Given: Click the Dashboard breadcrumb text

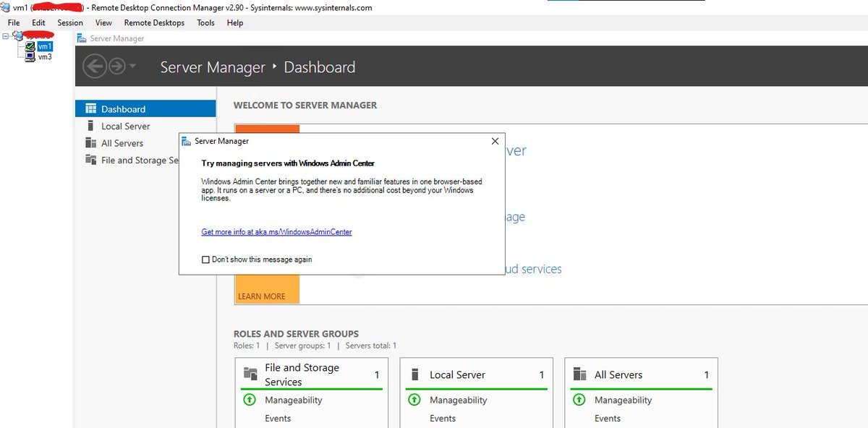Looking at the screenshot, I should (320, 67).
